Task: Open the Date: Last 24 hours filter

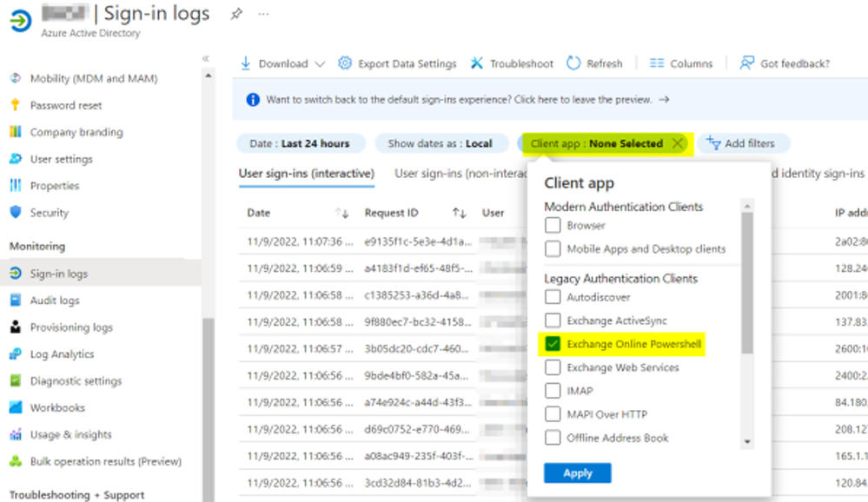Action: pos(300,143)
